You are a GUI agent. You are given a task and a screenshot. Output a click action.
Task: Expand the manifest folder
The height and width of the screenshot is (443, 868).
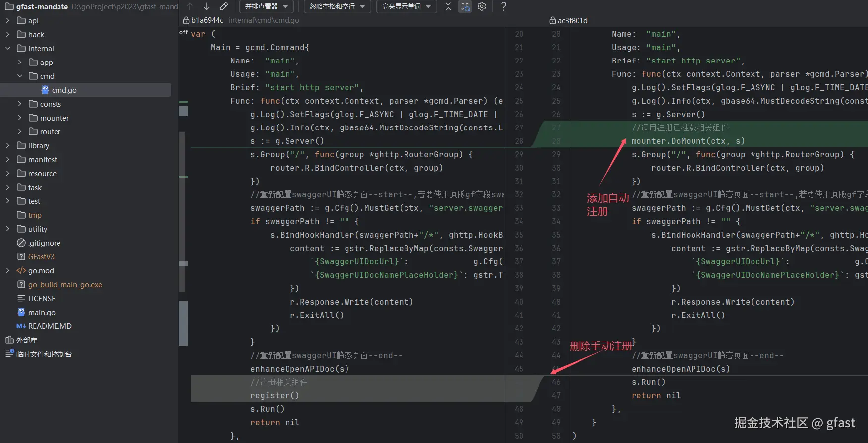coord(7,159)
